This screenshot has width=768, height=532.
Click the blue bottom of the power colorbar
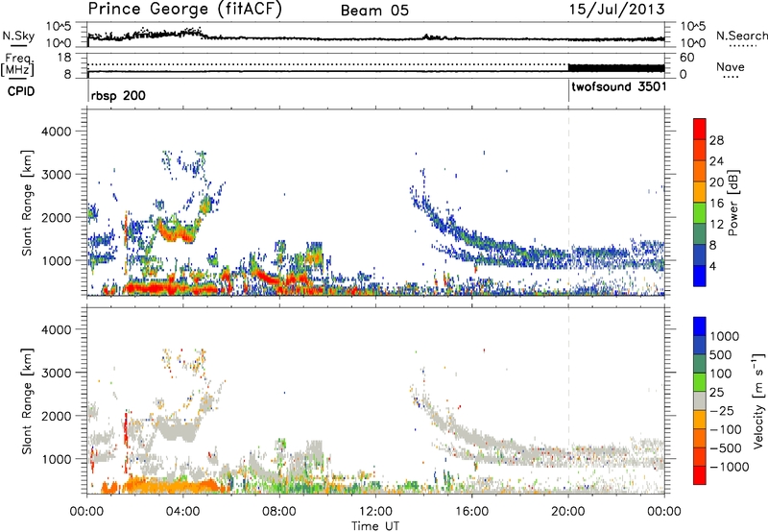click(x=700, y=277)
